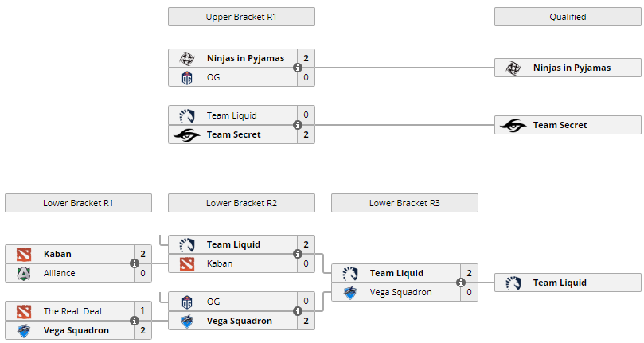Click the Alliance team logo
This screenshot has height=343, width=644.
(x=24, y=273)
